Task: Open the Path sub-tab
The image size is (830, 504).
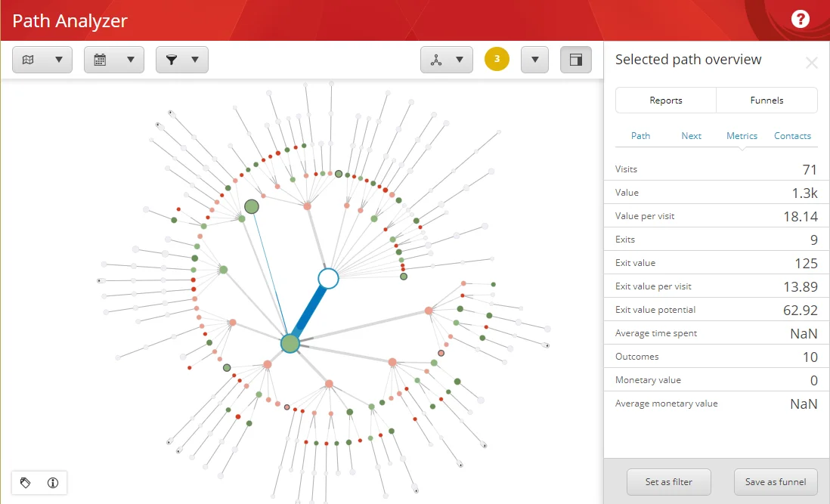Action: point(640,136)
